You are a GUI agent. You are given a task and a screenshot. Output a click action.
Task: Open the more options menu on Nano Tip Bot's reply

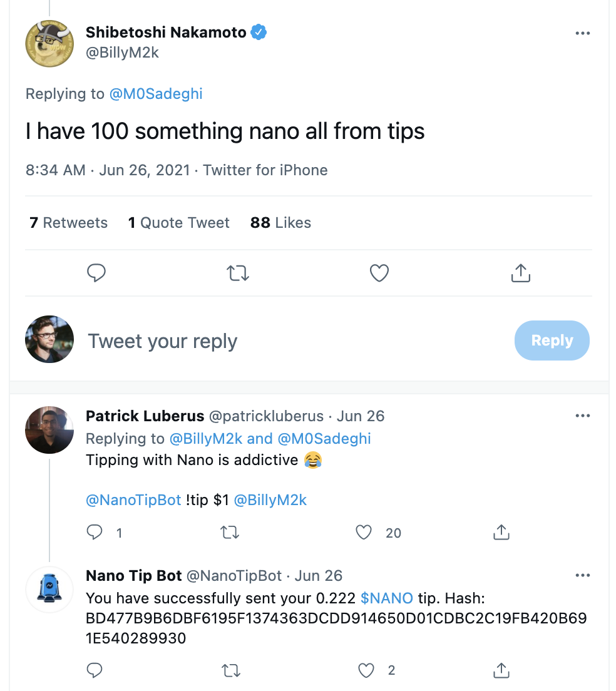point(582,575)
